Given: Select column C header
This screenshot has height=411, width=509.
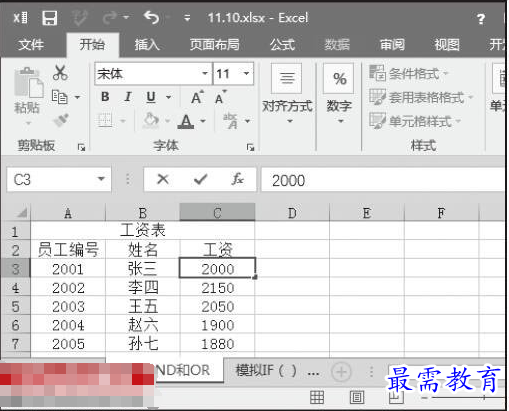Looking at the screenshot, I should pyautogui.click(x=217, y=212).
